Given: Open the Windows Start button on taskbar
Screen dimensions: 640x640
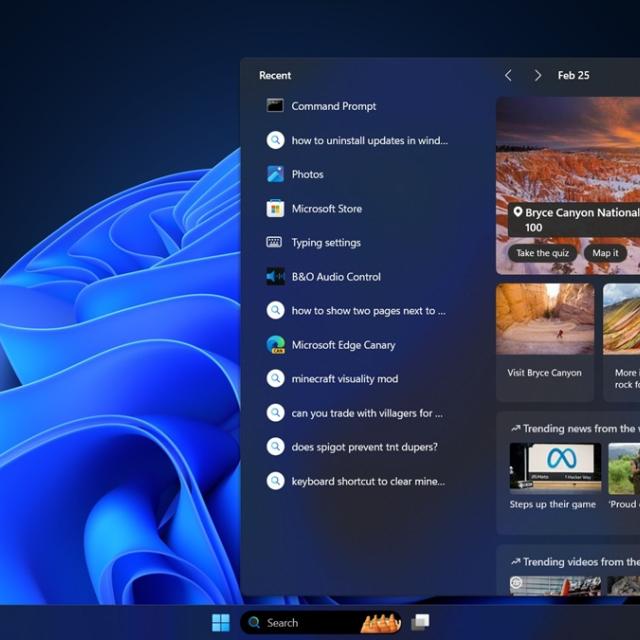Looking at the screenshot, I should tap(221, 622).
